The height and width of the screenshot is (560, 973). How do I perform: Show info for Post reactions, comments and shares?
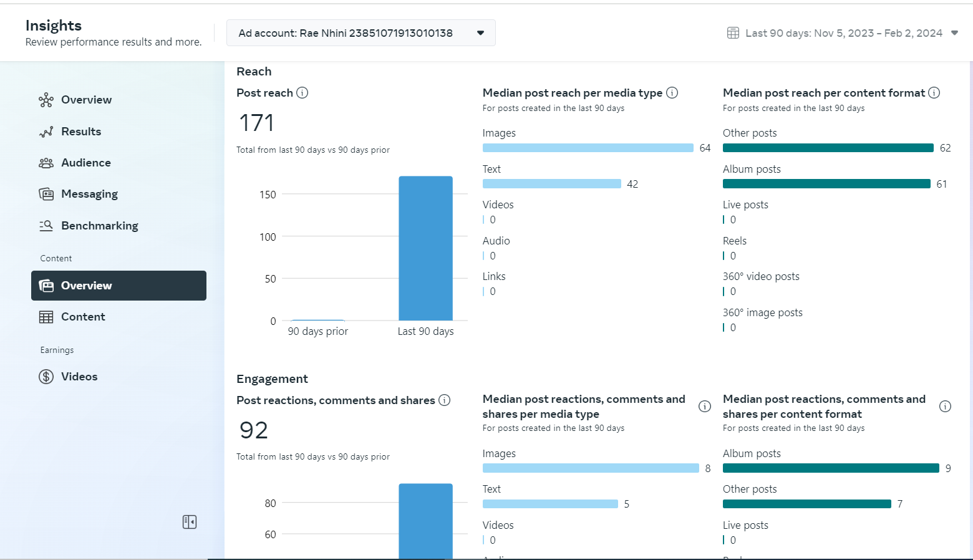click(x=444, y=400)
